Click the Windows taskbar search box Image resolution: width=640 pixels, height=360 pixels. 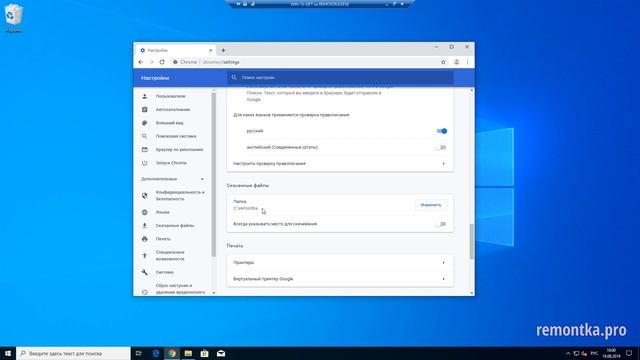point(73,353)
